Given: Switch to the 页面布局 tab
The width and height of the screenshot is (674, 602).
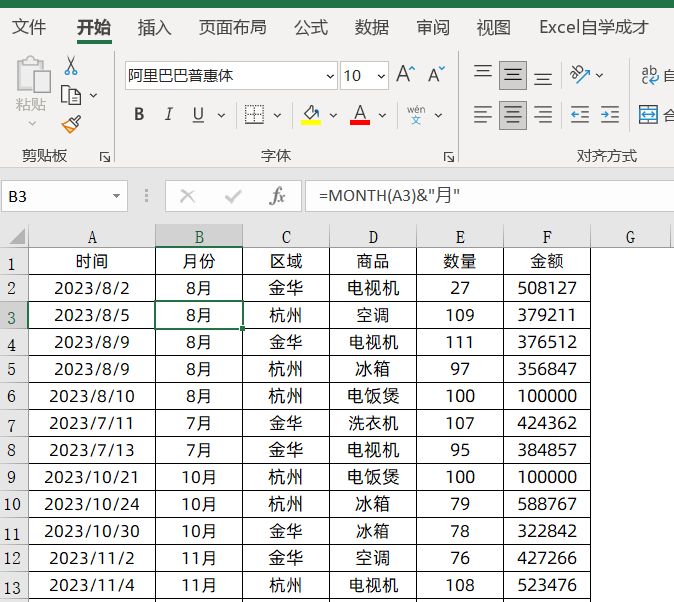Looking at the screenshot, I should [x=233, y=27].
